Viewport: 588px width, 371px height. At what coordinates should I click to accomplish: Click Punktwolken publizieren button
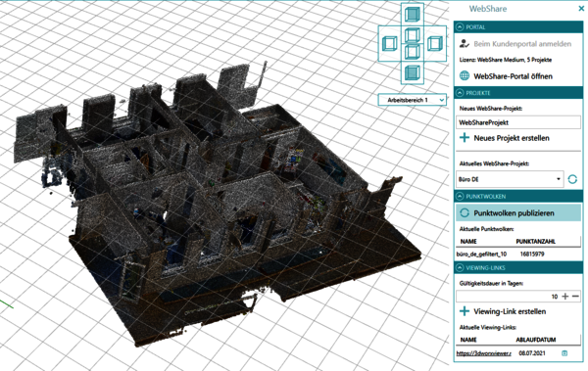pos(518,212)
